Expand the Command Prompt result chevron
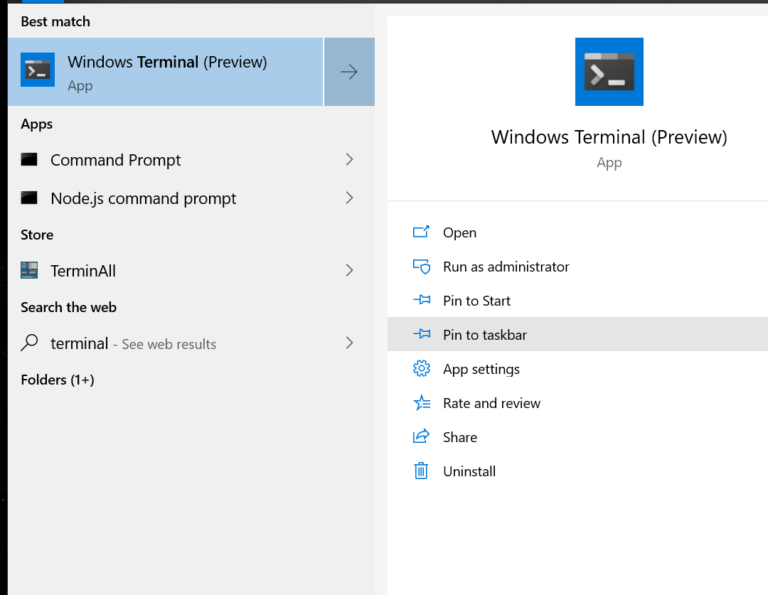Image resolution: width=768 pixels, height=595 pixels. pos(349,159)
